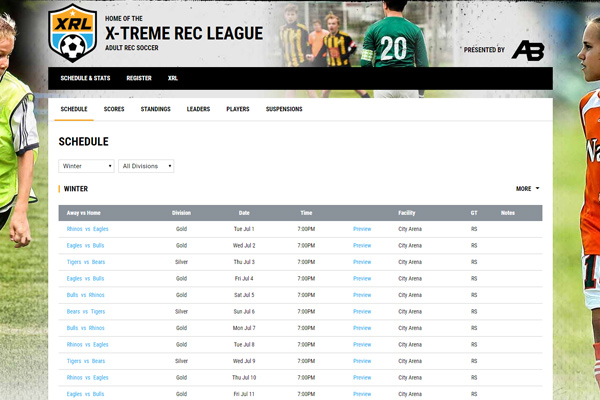Open the All Divisions dropdown
600x400 pixels.
pos(146,166)
